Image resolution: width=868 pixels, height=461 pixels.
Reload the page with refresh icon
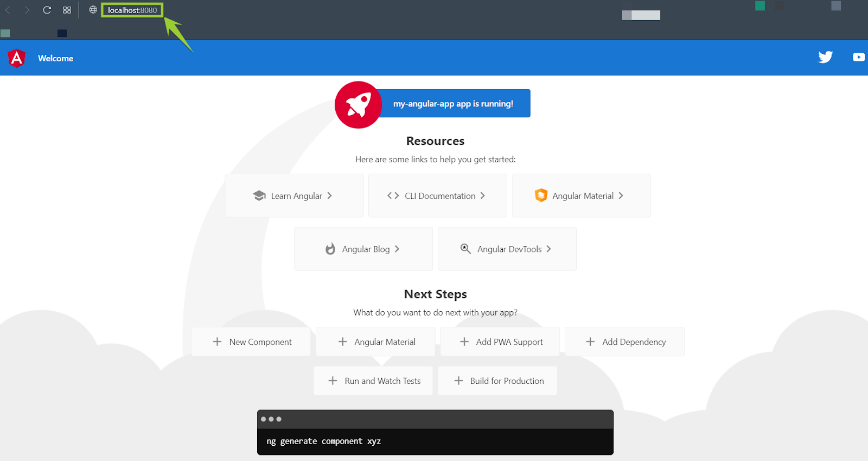(47, 10)
